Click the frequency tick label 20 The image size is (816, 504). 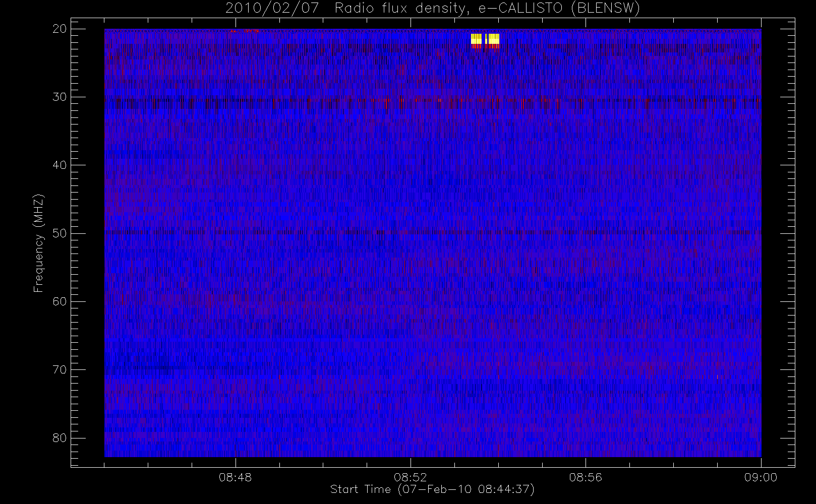[x=60, y=29]
